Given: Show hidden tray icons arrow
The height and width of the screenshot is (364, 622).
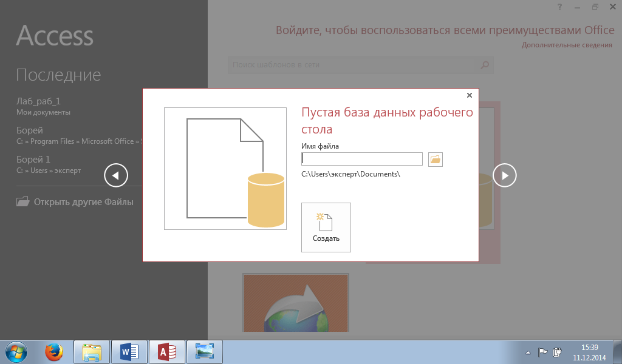Looking at the screenshot, I should 528,352.
